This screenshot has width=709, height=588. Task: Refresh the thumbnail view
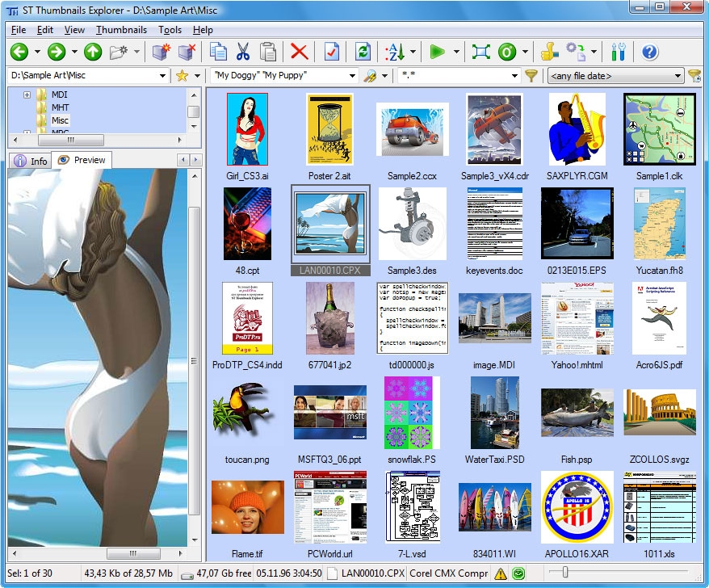click(x=363, y=52)
